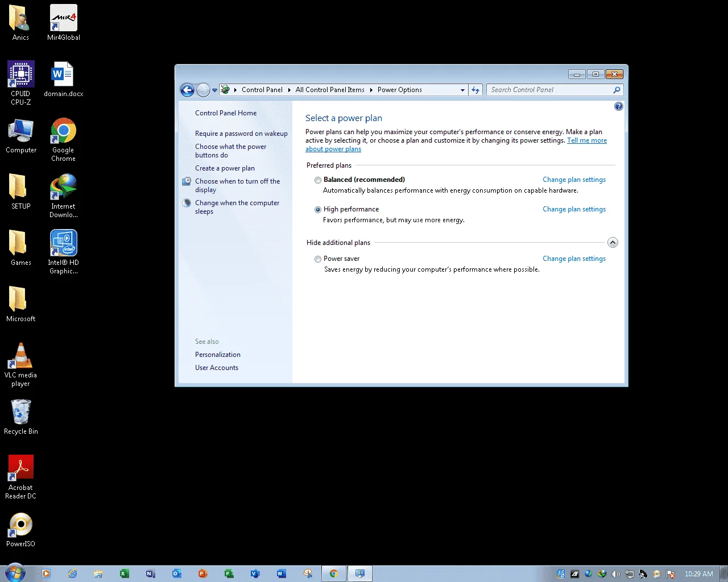Select the Mir4Global desktop shortcut
The width and height of the screenshot is (728, 582).
pyautogui.click(x=64, y=23)
